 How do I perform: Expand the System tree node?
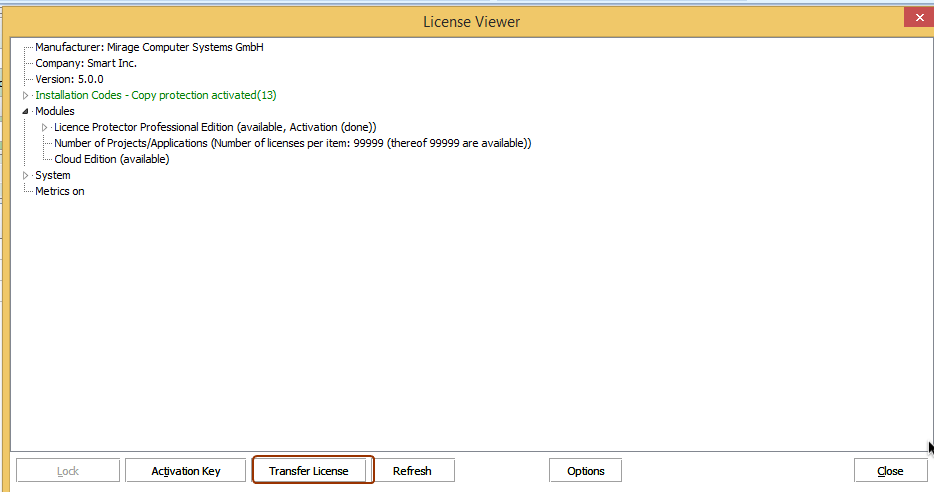point(25,175)
